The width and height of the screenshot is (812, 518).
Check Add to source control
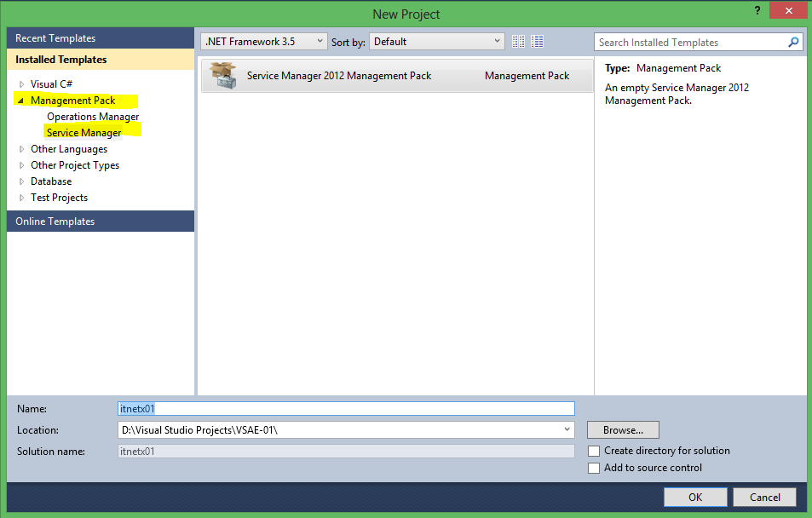[594, 468]
